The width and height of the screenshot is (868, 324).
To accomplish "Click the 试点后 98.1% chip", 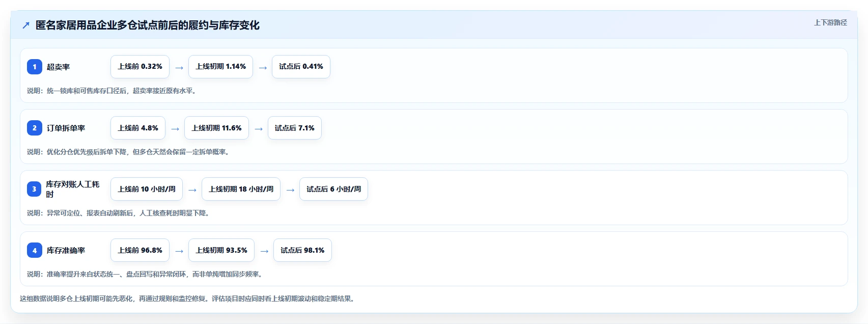I will click(x=302, y=250).
